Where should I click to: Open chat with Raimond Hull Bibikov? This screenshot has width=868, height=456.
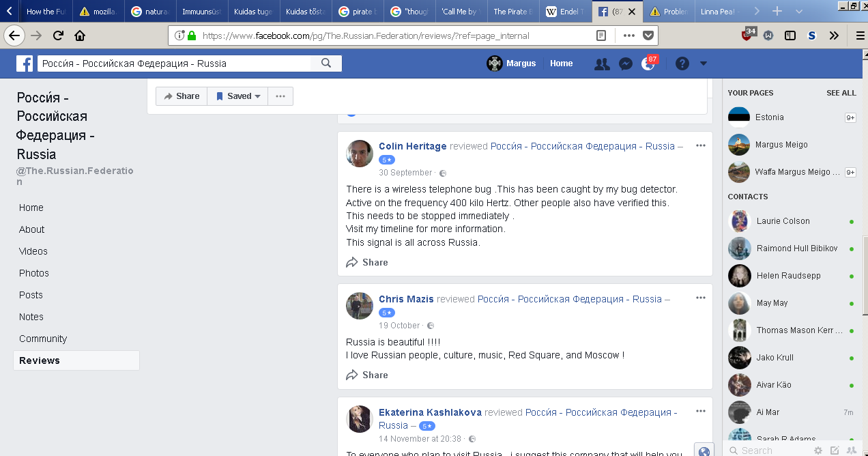(792, 248)
